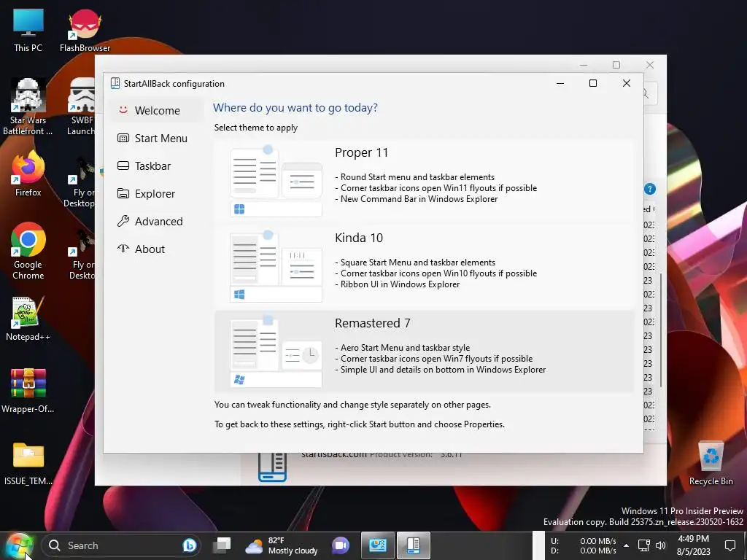747x560 pixels.
Task: Select the Google Chrome desktop shortcut
Action: pos(28,252)
